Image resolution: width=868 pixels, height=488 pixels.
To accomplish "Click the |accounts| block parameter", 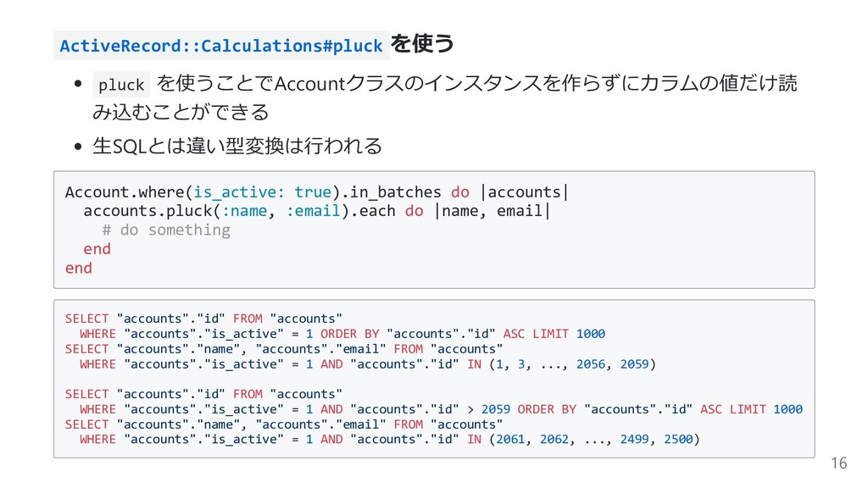I will click(x=524, y=192).
